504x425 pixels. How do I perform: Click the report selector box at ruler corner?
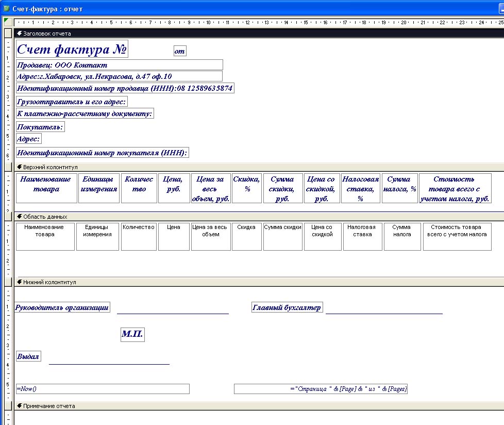[x=8, y=23]
